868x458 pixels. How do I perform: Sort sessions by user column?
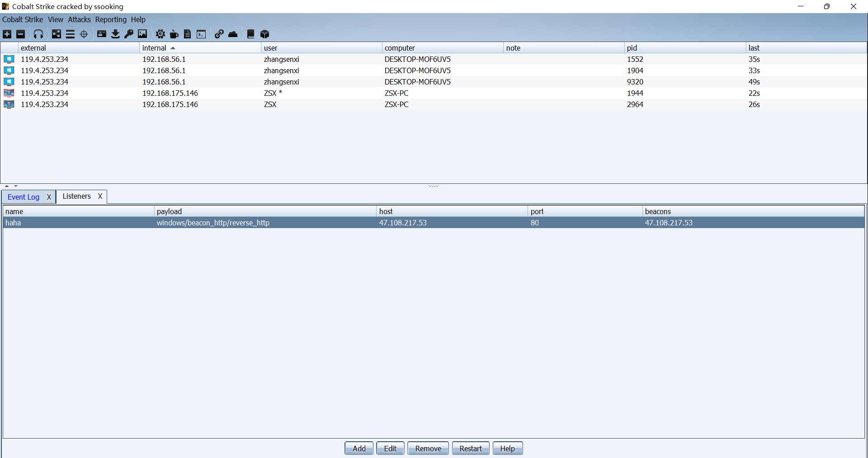click(x=322, y=48)
